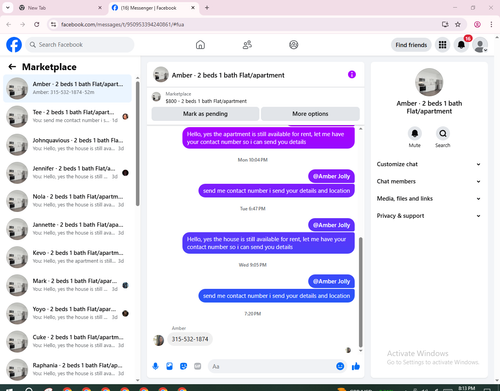This screenshot has height=391, width=500.
Task: Open the Johnquavious conversation
Action: tap(68, 145)
